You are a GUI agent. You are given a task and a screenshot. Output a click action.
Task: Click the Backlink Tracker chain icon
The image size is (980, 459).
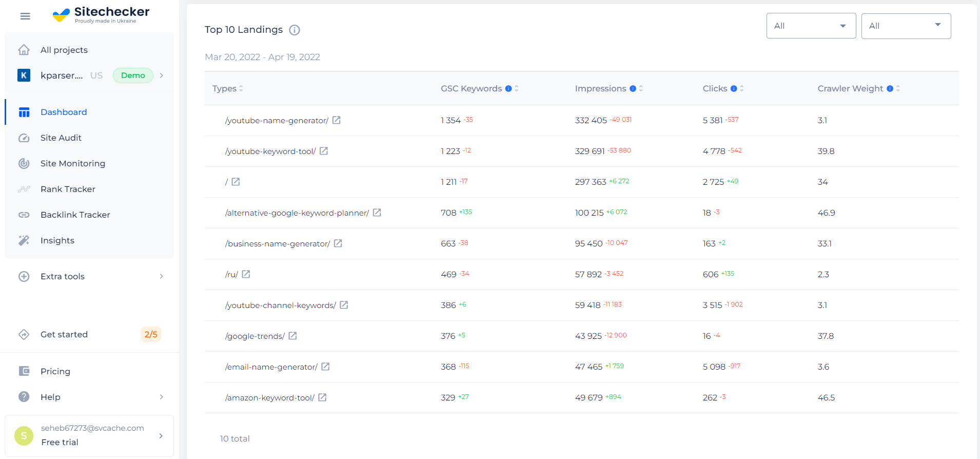[24, 215]
